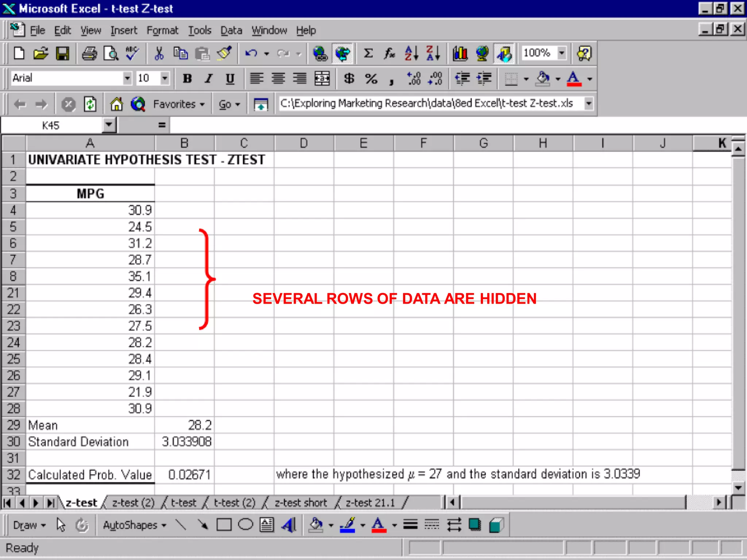Switch to the z-test short sheet tab

click(x=301, y=503)
